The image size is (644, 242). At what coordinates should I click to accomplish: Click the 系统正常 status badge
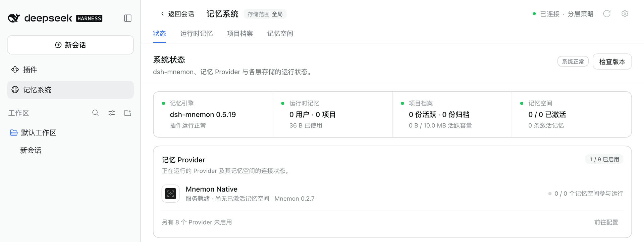click(573, 62)
